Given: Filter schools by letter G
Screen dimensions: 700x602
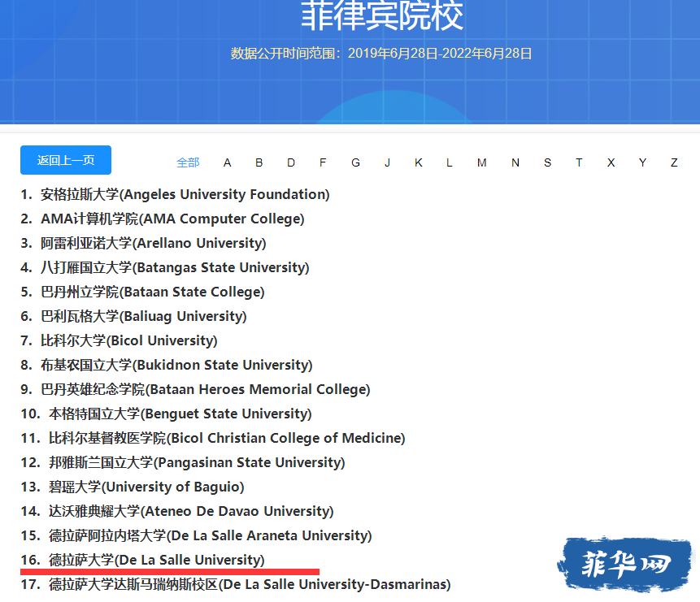Looking at the screenshot, I should pyautogui.click(x=355, y=162).
